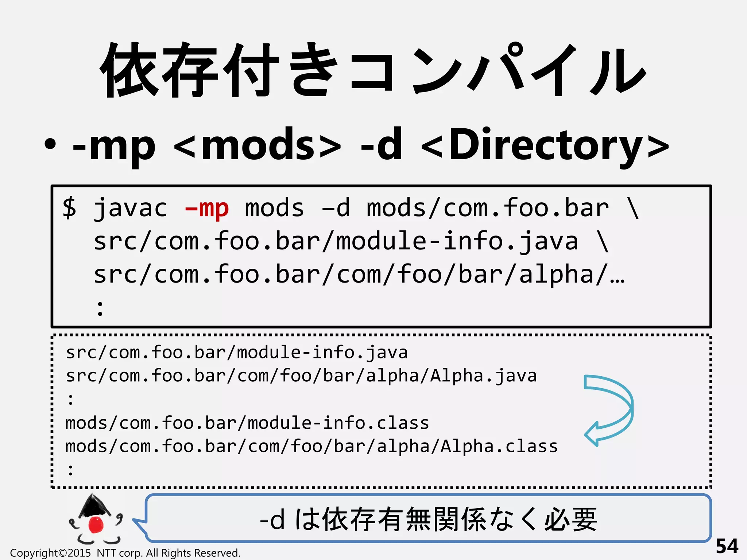747x560 pixels.
Task: Click the slide number 54
Action: [x=727, y=546]
